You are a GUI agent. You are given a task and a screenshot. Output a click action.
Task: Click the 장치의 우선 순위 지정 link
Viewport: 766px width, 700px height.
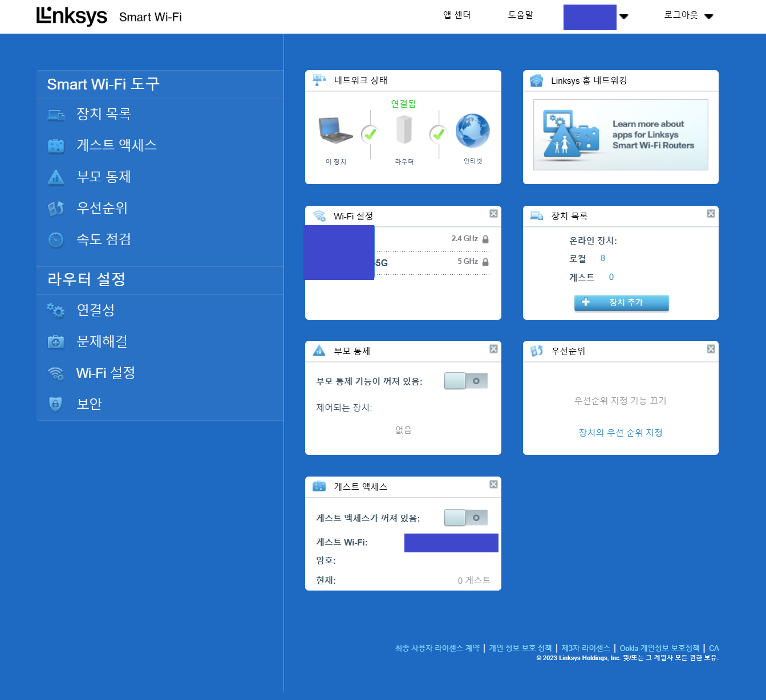coord(621,433)
